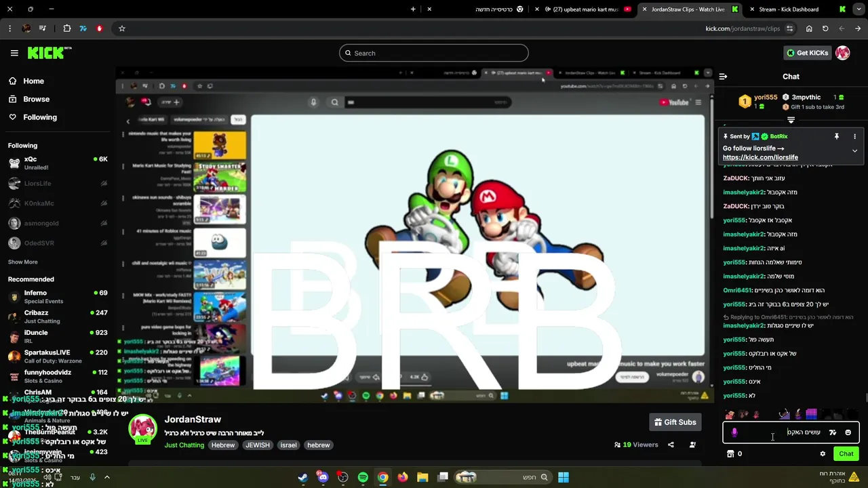Open the user profile avatar menu

843,53
